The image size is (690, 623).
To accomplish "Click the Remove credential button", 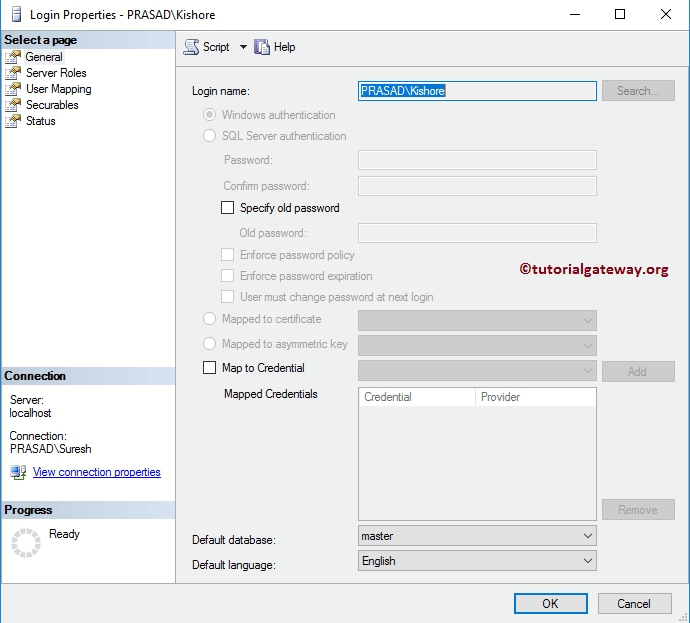I will [x=638, y=509].
